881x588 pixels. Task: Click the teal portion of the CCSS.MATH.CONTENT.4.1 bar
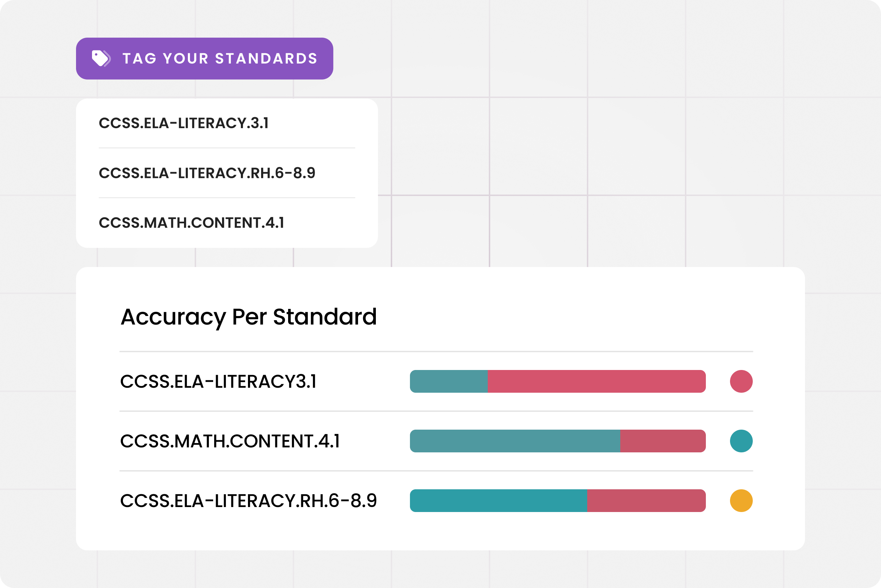click(x=515, y=441)
